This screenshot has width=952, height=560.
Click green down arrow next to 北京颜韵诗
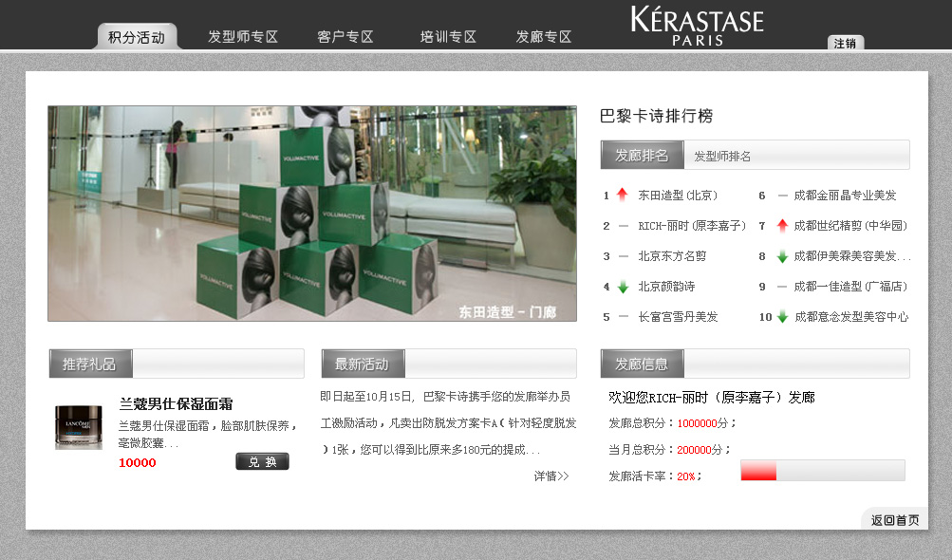point(623,287)
